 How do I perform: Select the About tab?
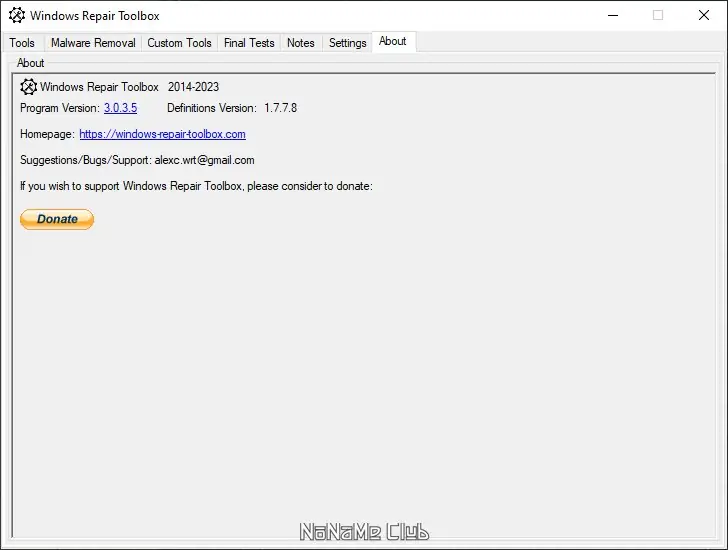click(393, 41)
